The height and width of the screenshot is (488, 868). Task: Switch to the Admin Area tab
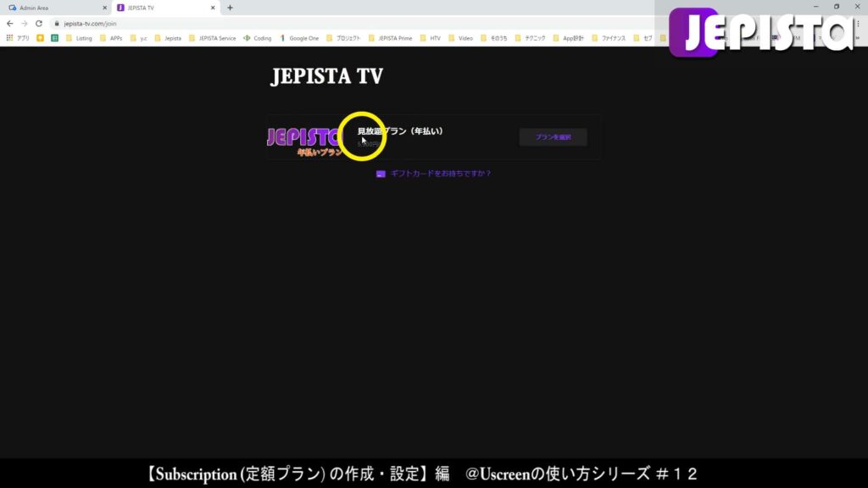[x=55, y=8]
